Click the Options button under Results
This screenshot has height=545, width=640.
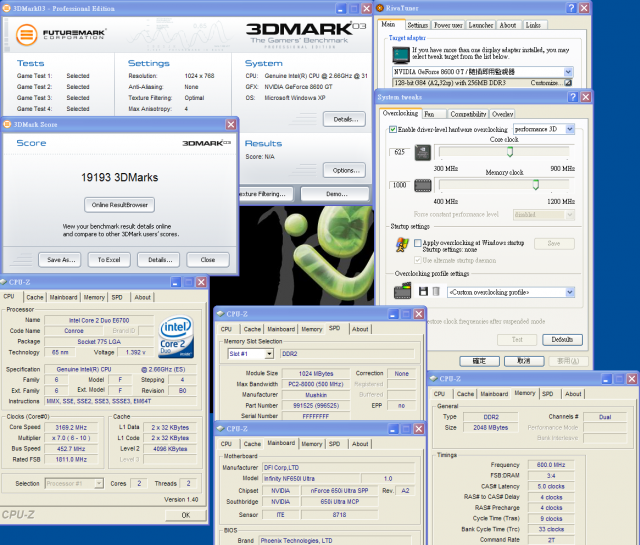[x=344, y=170]
